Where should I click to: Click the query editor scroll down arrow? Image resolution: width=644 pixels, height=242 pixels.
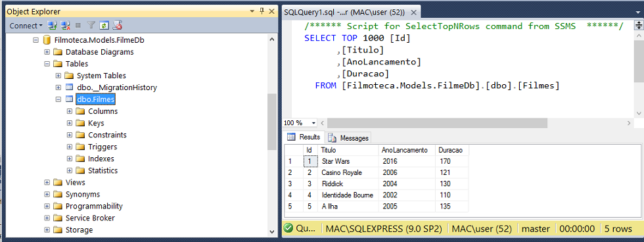click(x=639, y=112)
